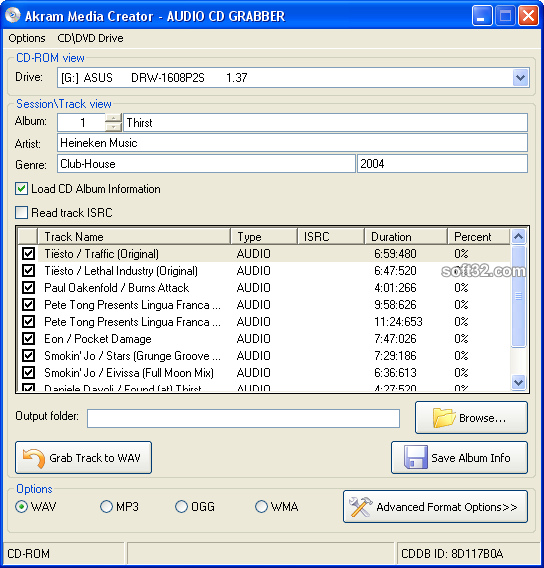Open Advanced Format Options>> panel

tap(435, 506)
